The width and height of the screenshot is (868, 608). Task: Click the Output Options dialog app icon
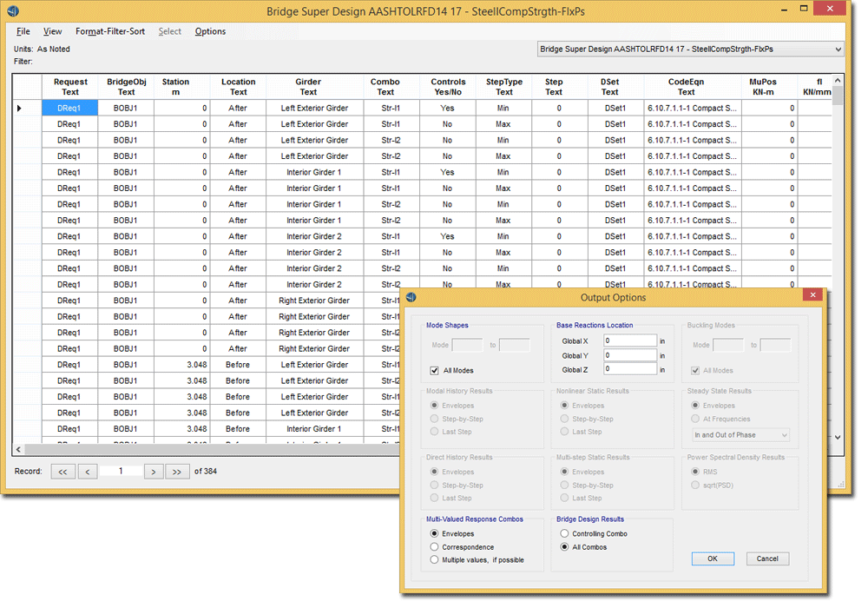click(x=412, y=297)
